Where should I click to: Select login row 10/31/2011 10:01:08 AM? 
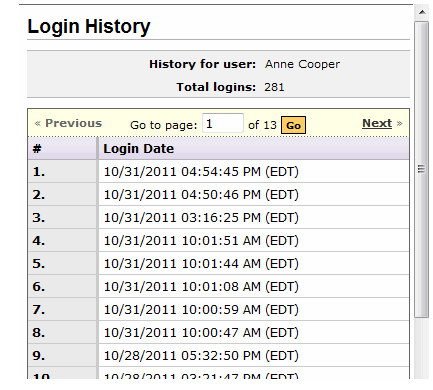pyautogui.click(x=219, y=287)
